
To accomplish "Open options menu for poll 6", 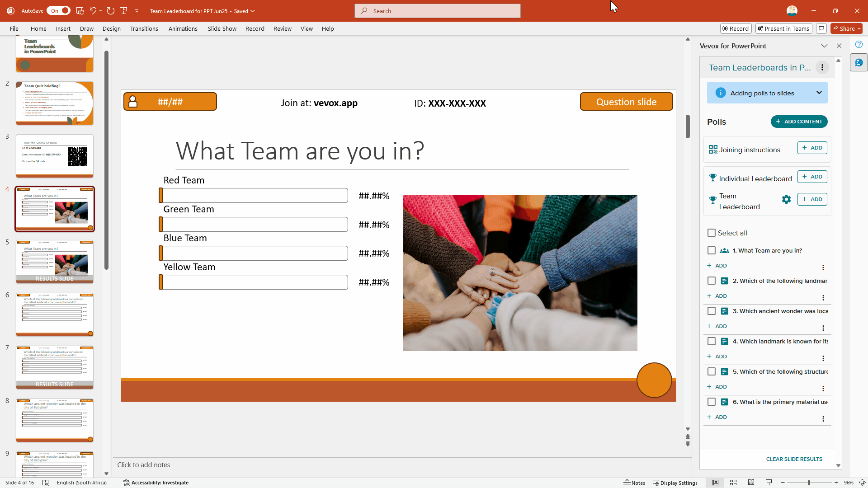I will pyautogui.click(x=823, y=419).
